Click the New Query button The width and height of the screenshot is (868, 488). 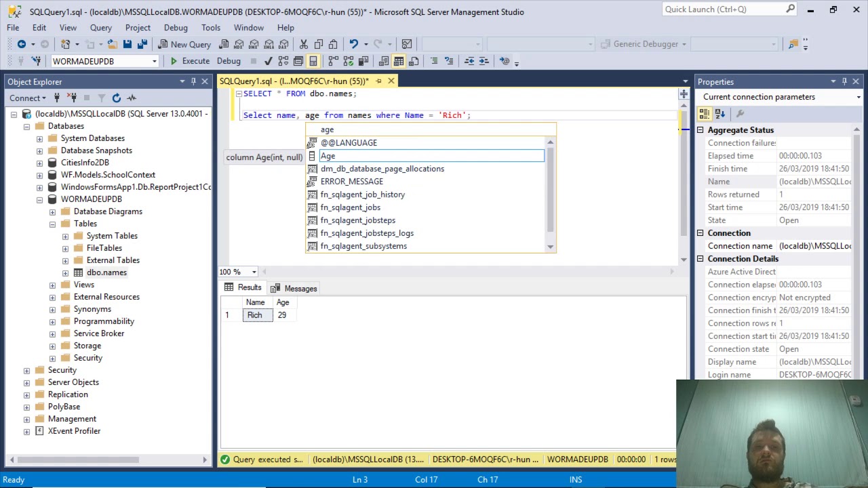tap(184, 44)
